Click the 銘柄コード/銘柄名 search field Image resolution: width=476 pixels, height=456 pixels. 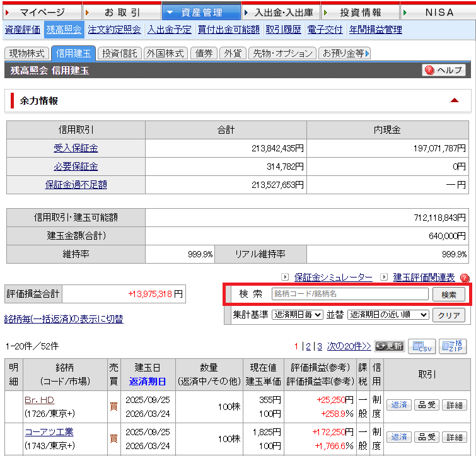(350, 294)
